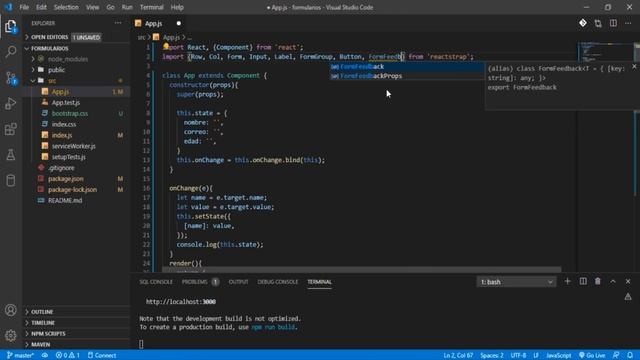Viewport: 640px width, 360px height.
Task: Open the database cylinder icon in activity bar
Action: (11, 180)
